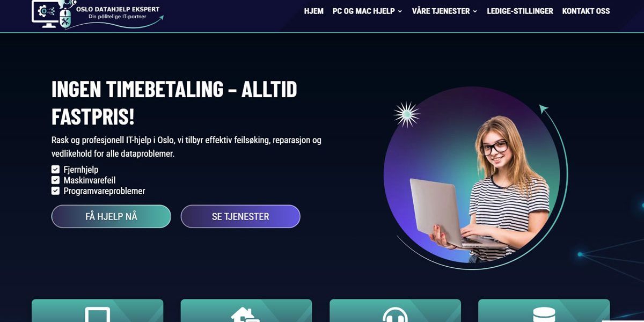
Task: Click the headset icon on third service card
Action: click(395, 314)
